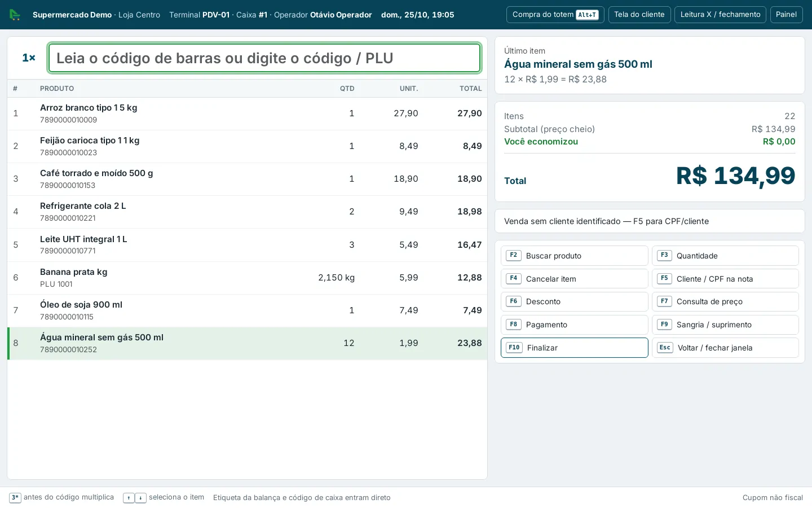
Task: Select the Refrigerante cola 2 L row
Action: [x=247, y=212]
